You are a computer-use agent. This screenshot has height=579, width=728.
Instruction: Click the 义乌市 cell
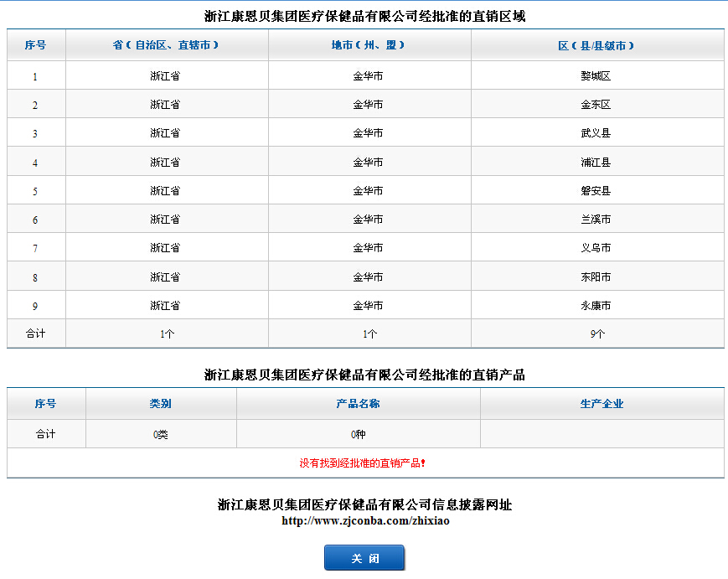596,248
